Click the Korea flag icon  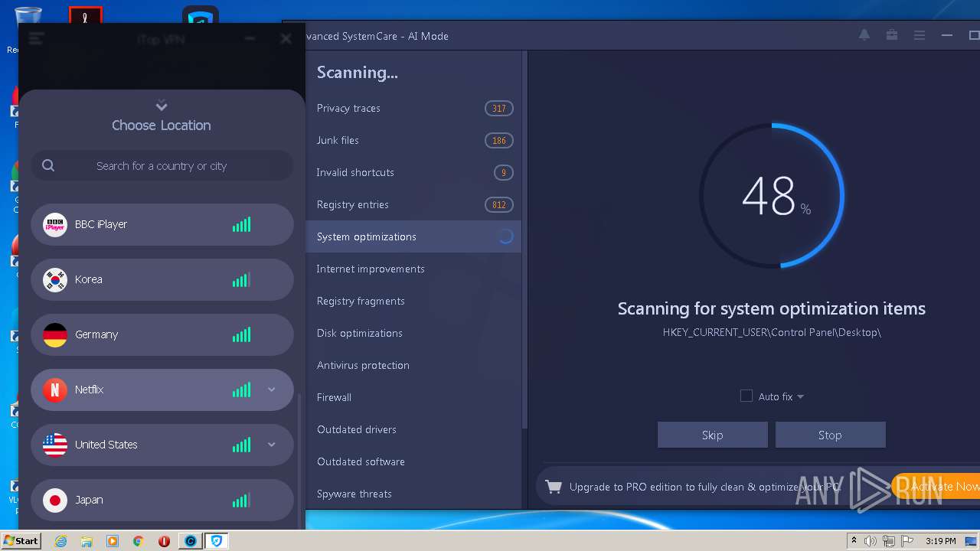[x=55, y=279]
